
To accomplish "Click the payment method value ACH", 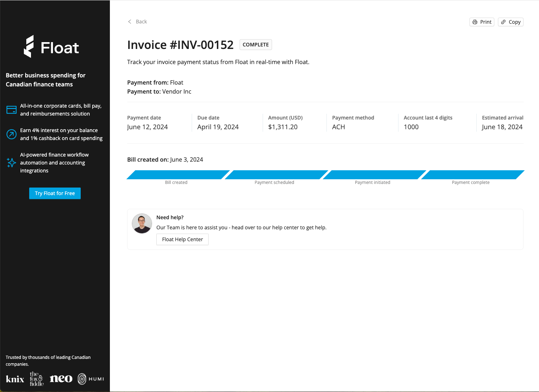I will click(x=339, y=127).
